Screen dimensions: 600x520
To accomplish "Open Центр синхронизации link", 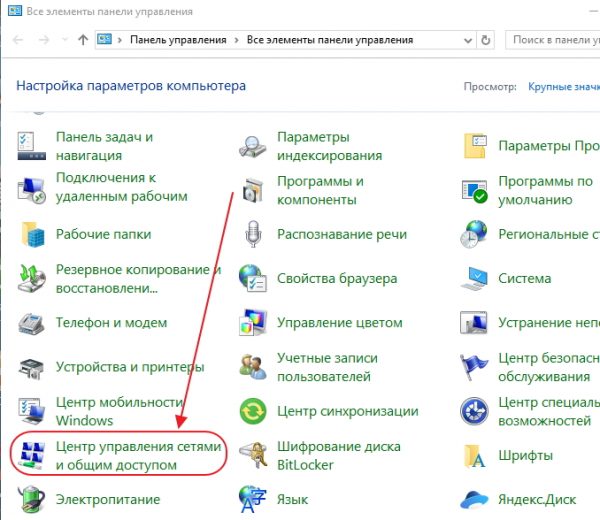I will click(x=348, y=411).
